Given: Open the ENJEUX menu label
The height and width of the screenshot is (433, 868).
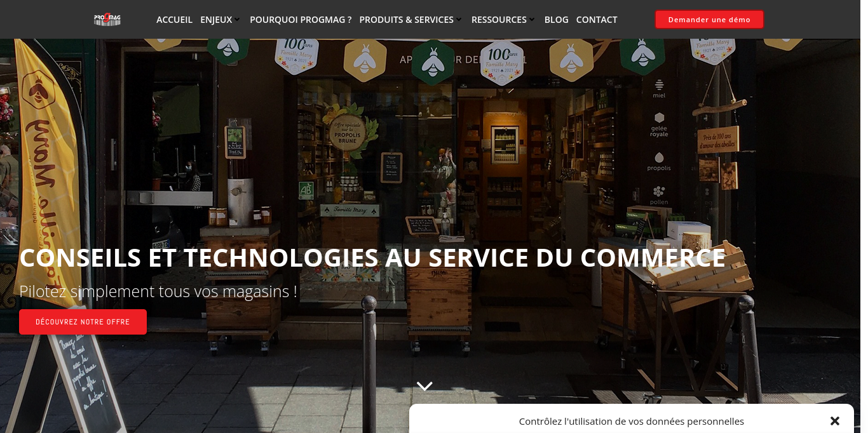Looking at the screenshot, I should pyautogui.click(x=216, y=19).
